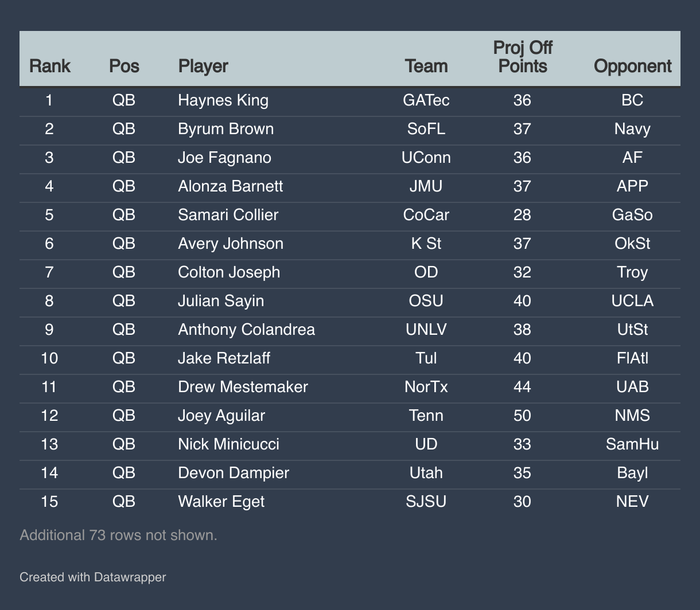The width and height of the screenshot is (700, 610).
Task: Click Anthony Colandrea in the table
Action: pos(246,330)
